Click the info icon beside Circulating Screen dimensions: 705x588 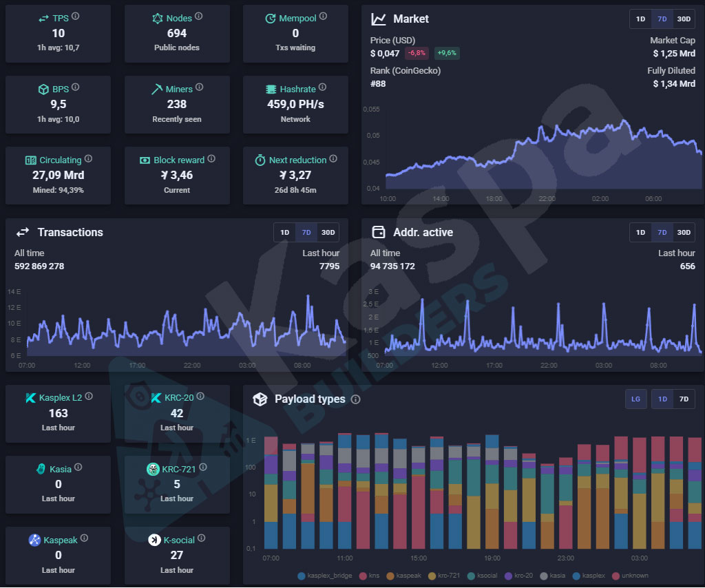pyautogui.click(x=88, y=158)
